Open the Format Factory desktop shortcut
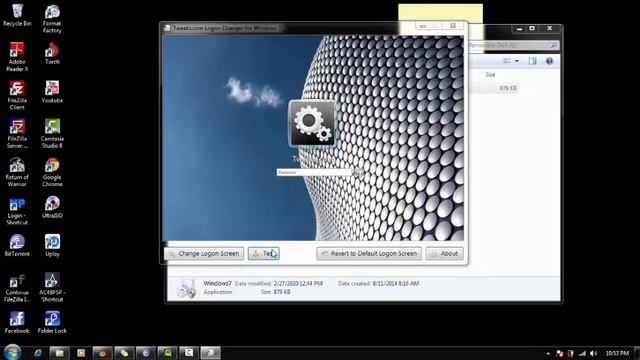The height and width of the screenshot is (360, 640). tap(52, 19)
